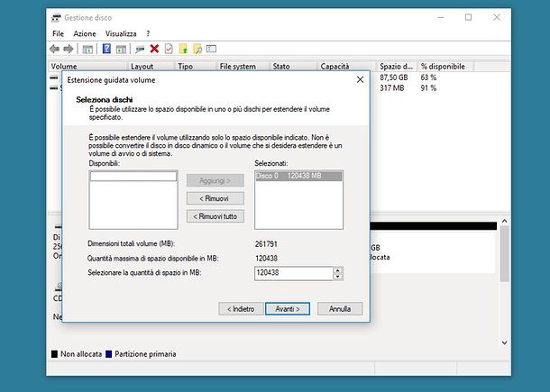
Task: Open the File menu
Action: (58, 33)
